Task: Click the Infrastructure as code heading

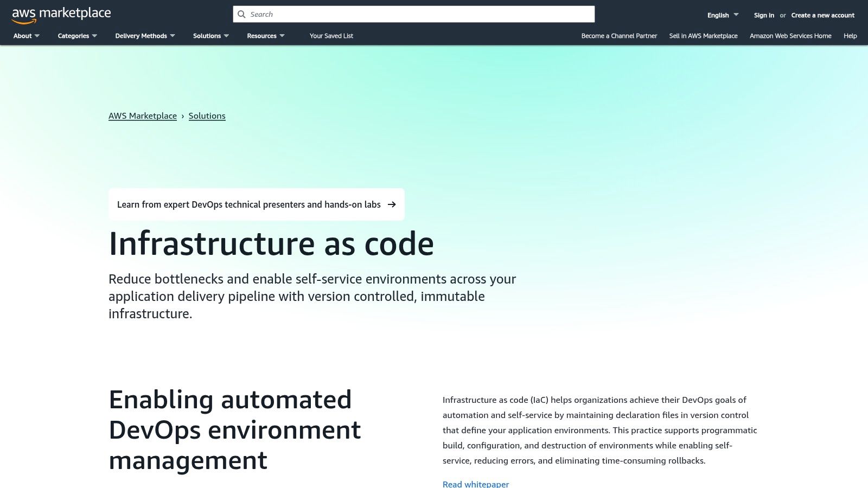Action: coord(271,243)
